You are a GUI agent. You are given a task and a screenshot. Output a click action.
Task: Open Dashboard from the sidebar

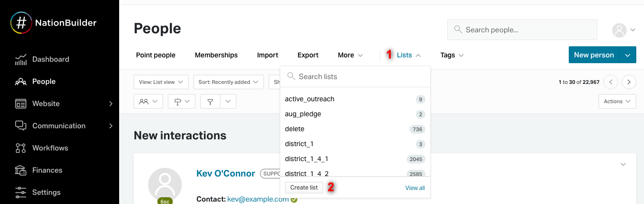pyautogui.click(x=50, y=59)
